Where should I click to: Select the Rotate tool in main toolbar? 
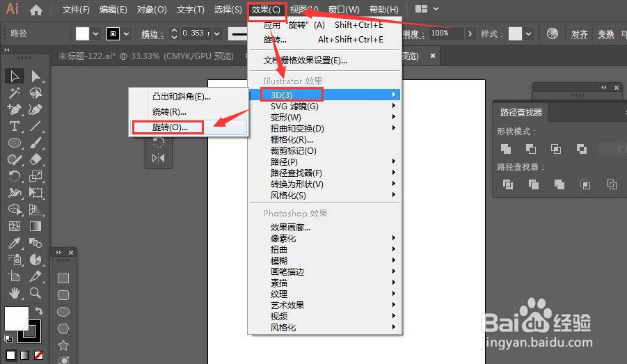15,176
